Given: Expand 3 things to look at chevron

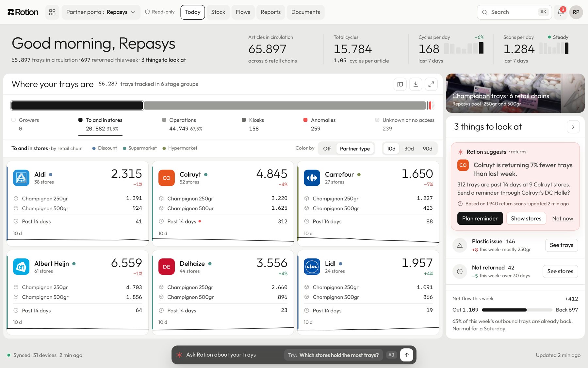Looking at the screenshot, I should 573,127.
